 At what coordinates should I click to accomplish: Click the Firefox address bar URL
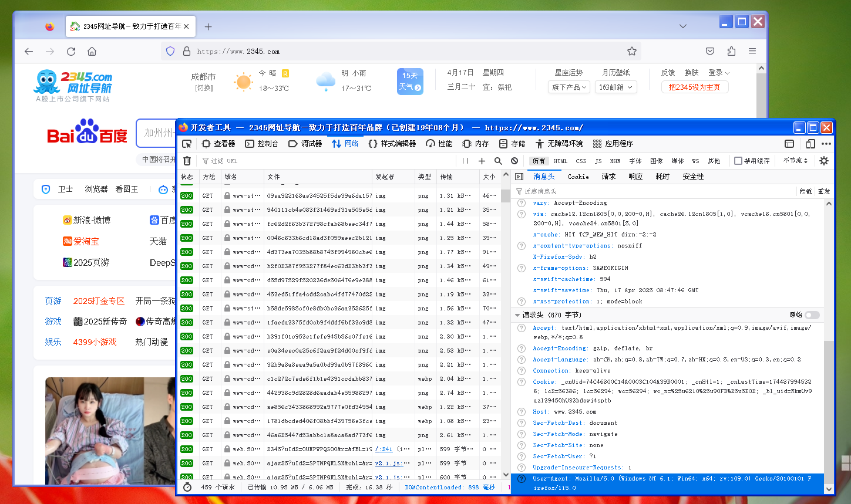click(x=238, y=52)
